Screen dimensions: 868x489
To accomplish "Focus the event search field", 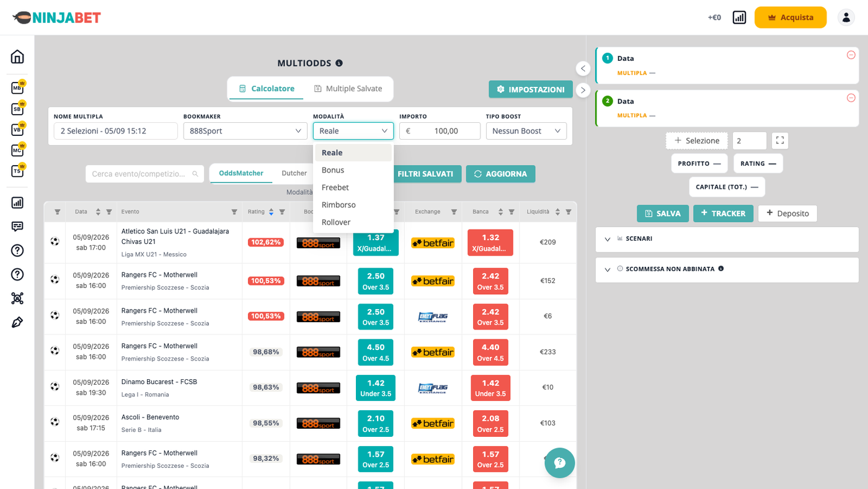I will pos(144,174).
